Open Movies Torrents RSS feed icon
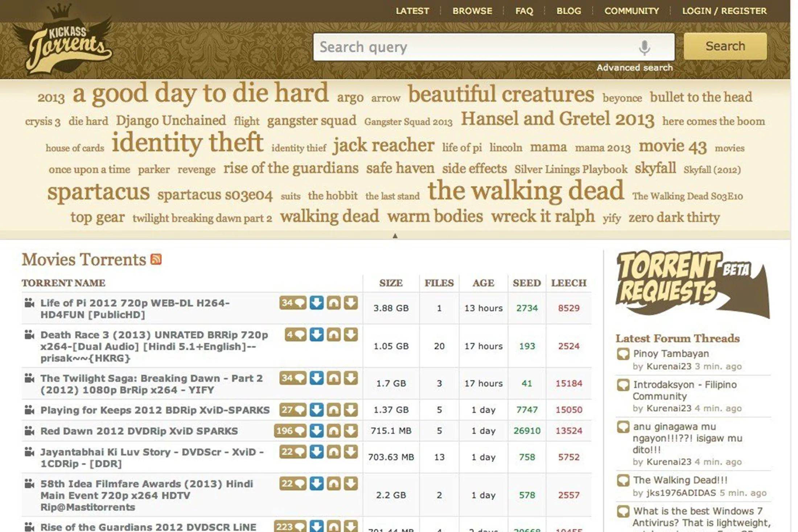The height and width of the screenshot is (532, 798). (156, 259)
